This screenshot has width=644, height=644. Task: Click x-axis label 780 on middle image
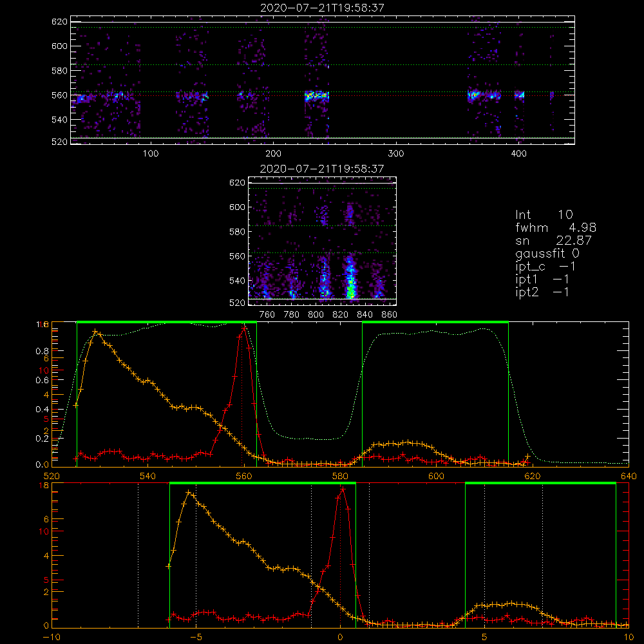click(292, 315)
